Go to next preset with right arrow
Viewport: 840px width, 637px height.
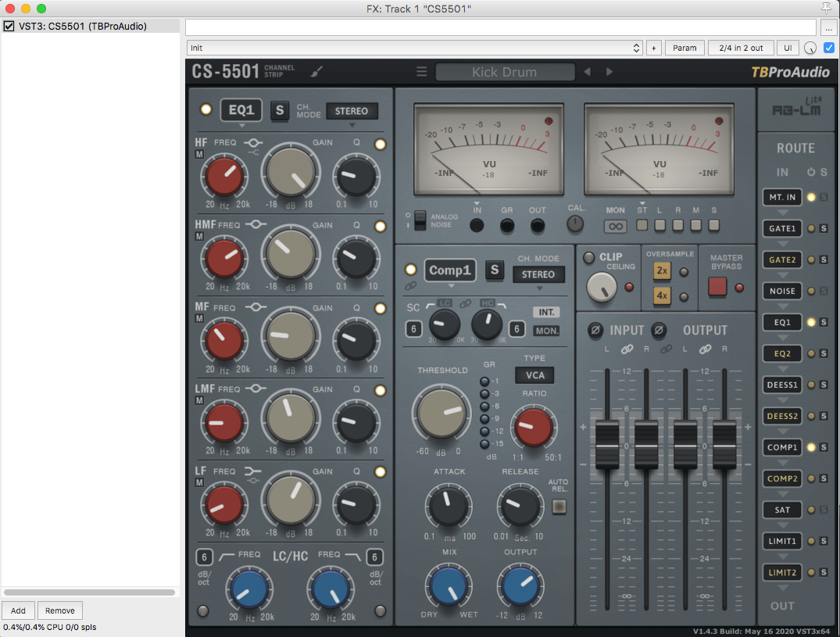pos(609,72)
